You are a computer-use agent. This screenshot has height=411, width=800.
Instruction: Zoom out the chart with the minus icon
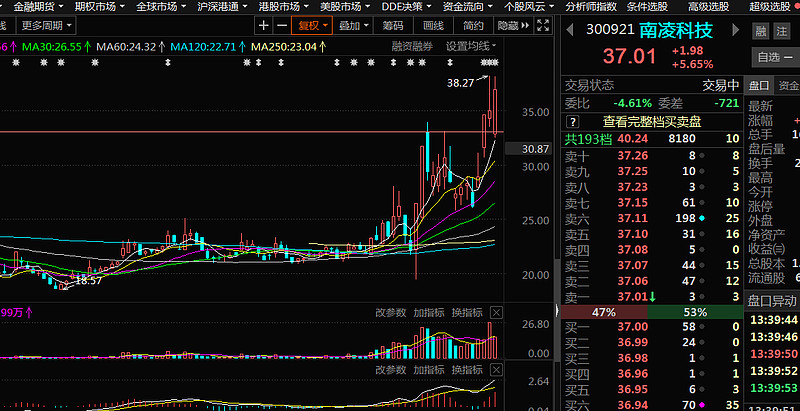pyautogui.click(x=282, y=25)
